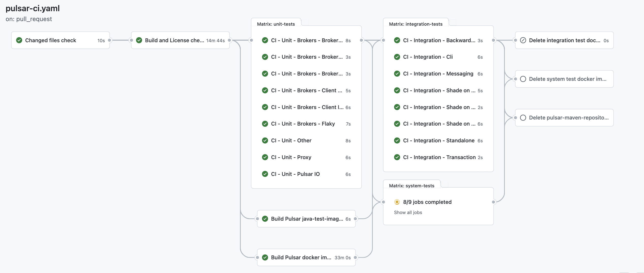Click the green check icon for CI - Unit - Pulsar IO
The width and height of the screenshot is (644, 273).
[265, 174]
